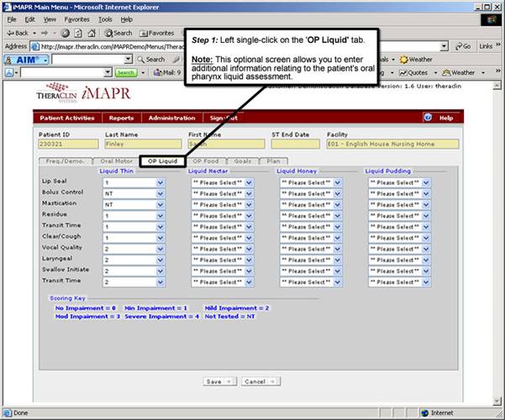Click the Internet zone status icon
The image size is (505, 420).
425,413
